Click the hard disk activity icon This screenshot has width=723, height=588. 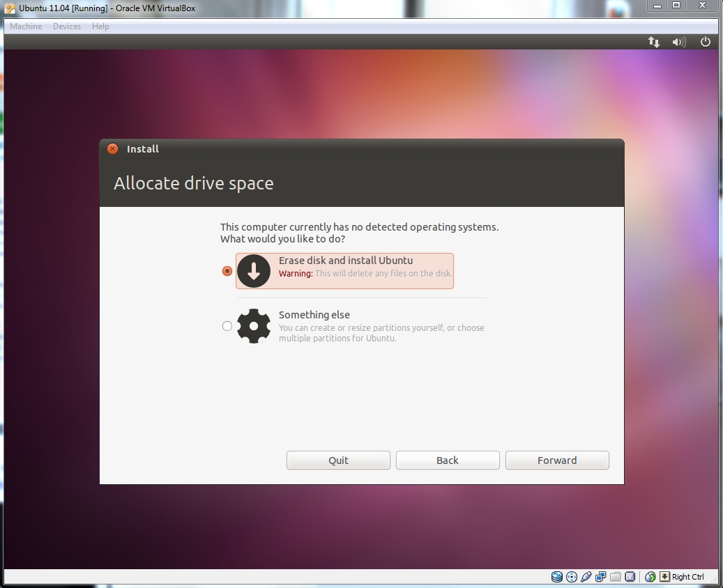pos(557,577)
